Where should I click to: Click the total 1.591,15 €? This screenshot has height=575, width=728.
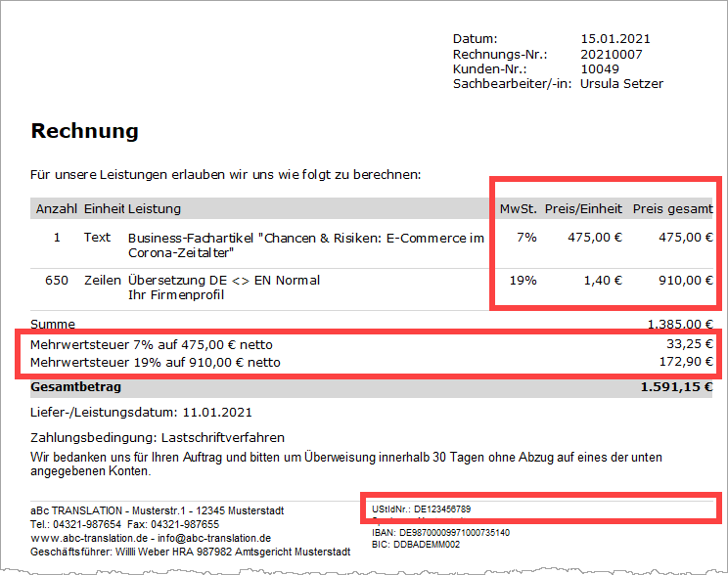[x=676, y=387]
